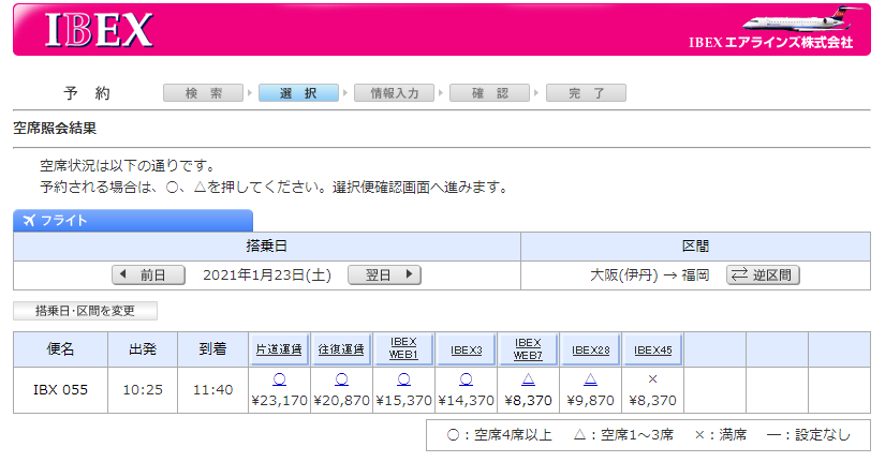Select circle seat icon for IBEX WEB1 fare

tap(404, 380)
